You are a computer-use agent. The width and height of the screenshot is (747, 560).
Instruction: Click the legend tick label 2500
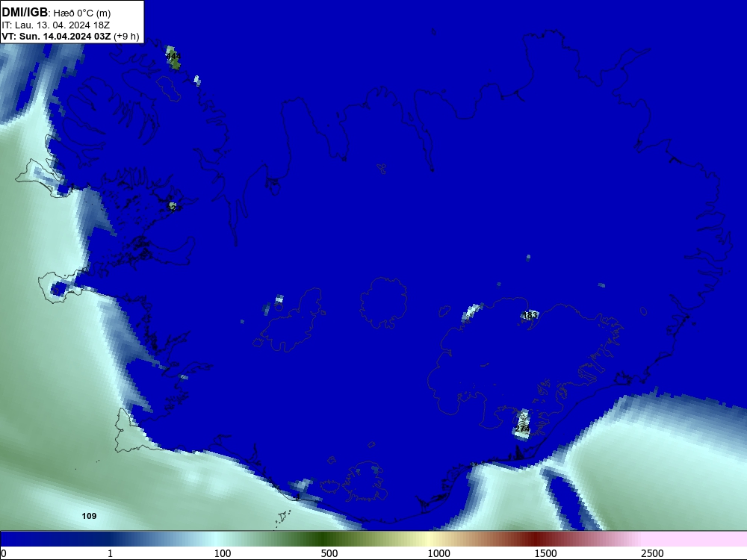click(652, 553)
